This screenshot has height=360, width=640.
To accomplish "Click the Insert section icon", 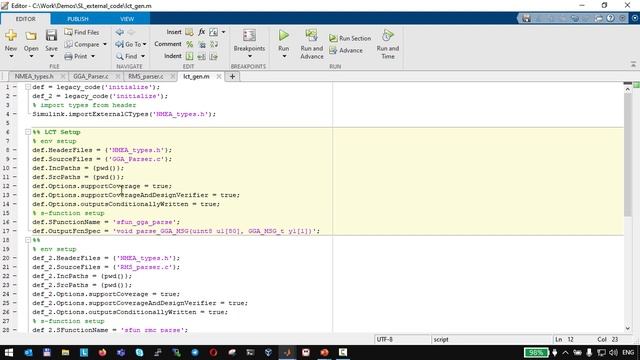I will tap(189, 32).
